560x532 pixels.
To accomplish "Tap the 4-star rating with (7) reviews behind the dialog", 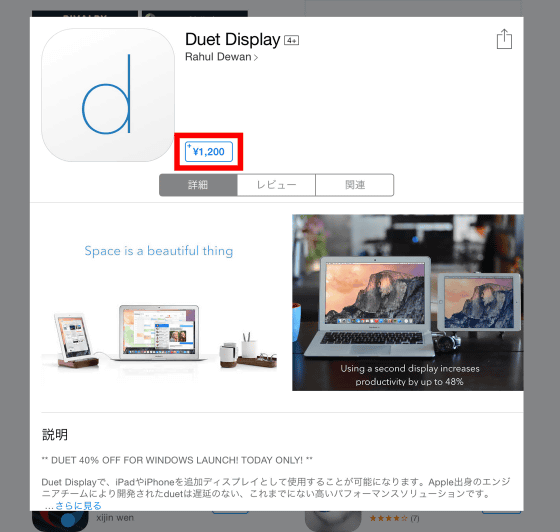I will coord(394,518).
